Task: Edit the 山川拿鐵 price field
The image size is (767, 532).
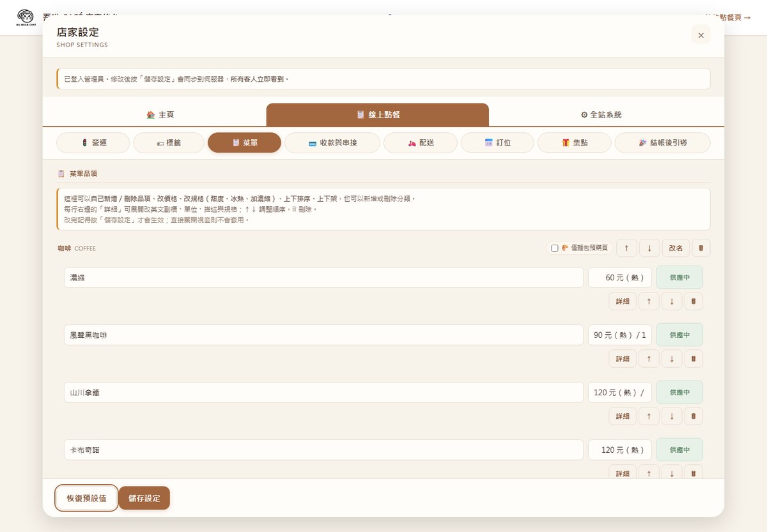Action: (620, 393)
